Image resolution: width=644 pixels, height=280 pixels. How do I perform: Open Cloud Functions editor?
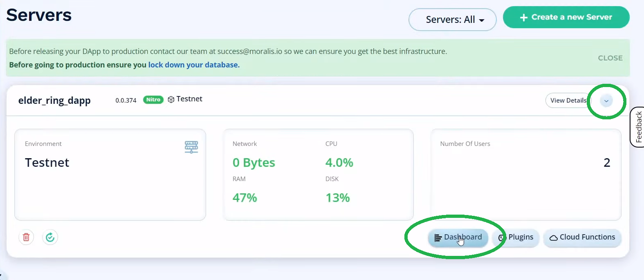click(x=582, y=237)
